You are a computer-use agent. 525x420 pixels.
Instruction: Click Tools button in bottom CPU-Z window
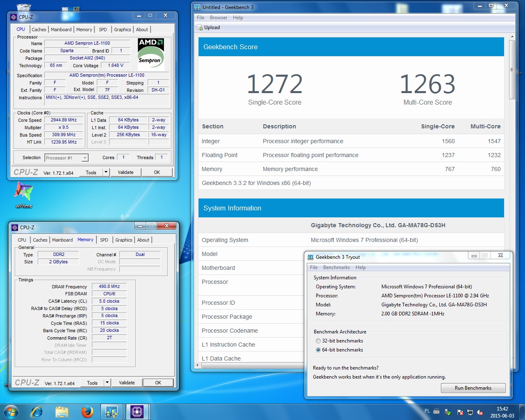pyautogui.click(x=92, y=383)
